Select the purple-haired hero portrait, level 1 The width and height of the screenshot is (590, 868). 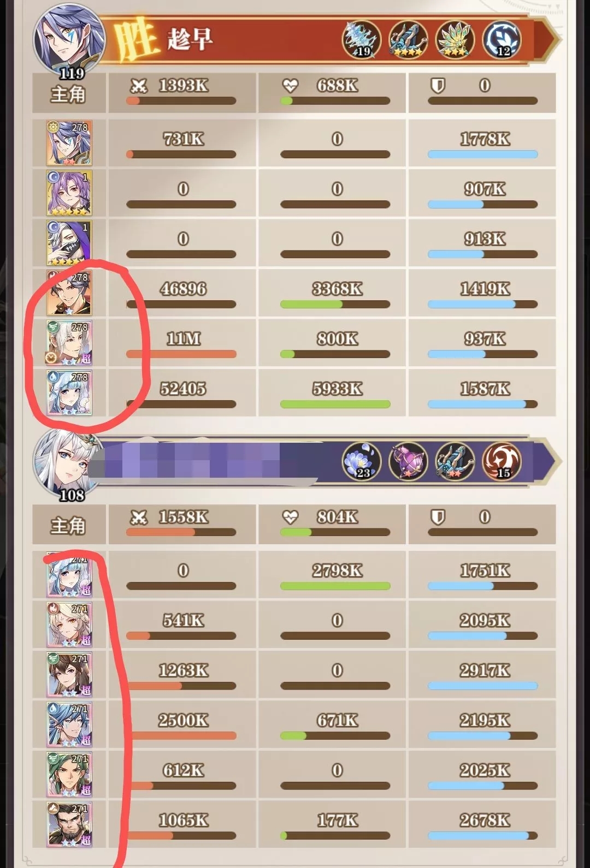(69, 193)
